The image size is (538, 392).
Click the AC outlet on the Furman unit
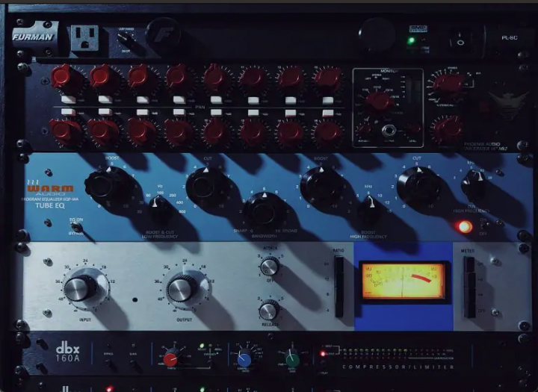click(84, 38)
